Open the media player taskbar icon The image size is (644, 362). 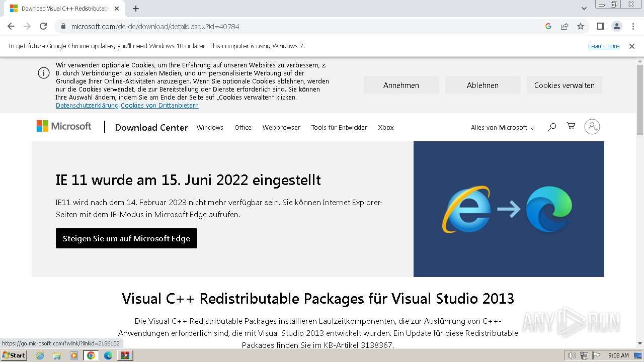tap(74, 355)
